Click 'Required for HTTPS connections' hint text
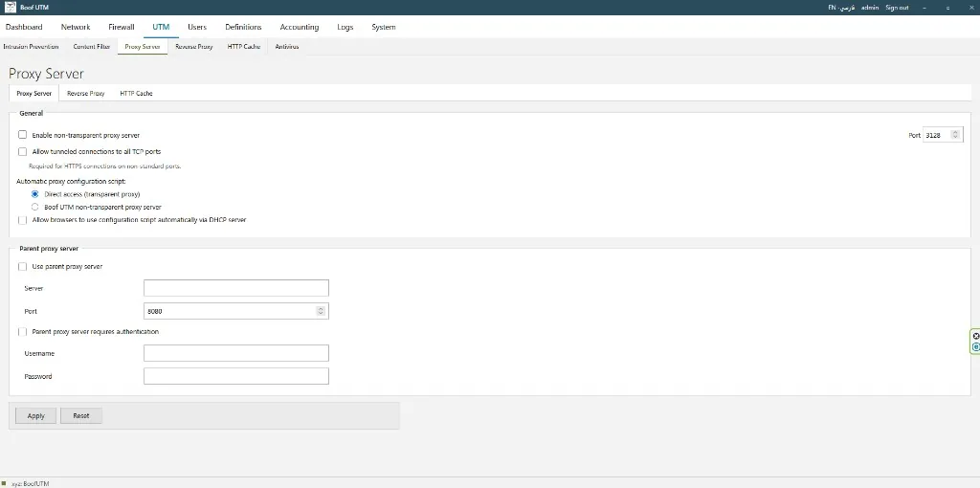The height and width of the screenshot is (488, 980). [x=105, y=166]
